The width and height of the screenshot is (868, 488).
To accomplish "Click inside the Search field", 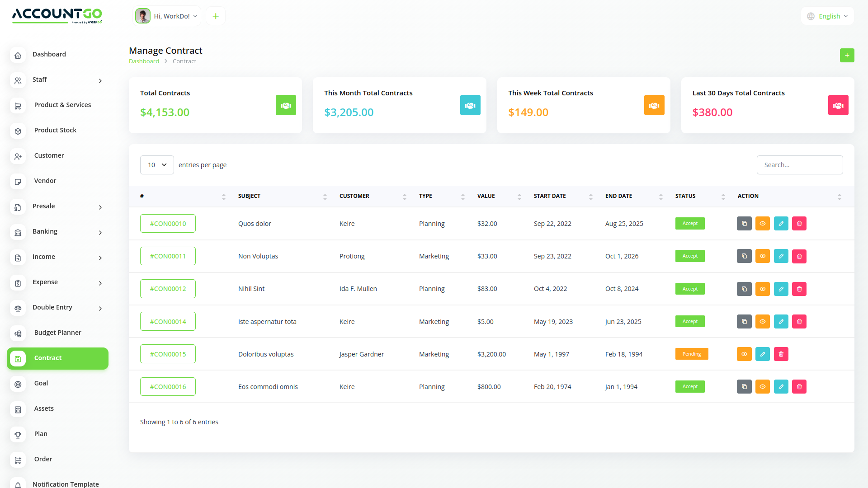I will (800, 165).
